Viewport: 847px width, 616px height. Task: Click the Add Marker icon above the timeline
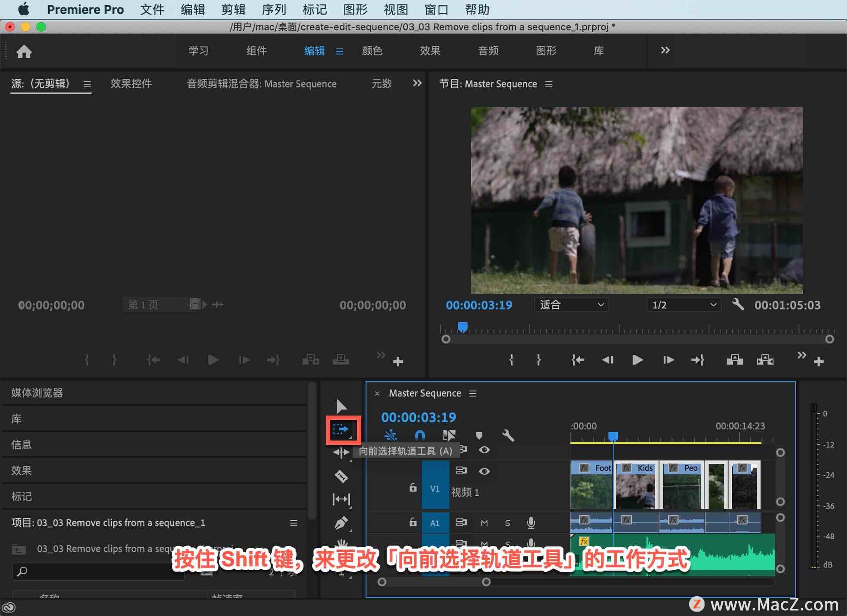[479, 436]
